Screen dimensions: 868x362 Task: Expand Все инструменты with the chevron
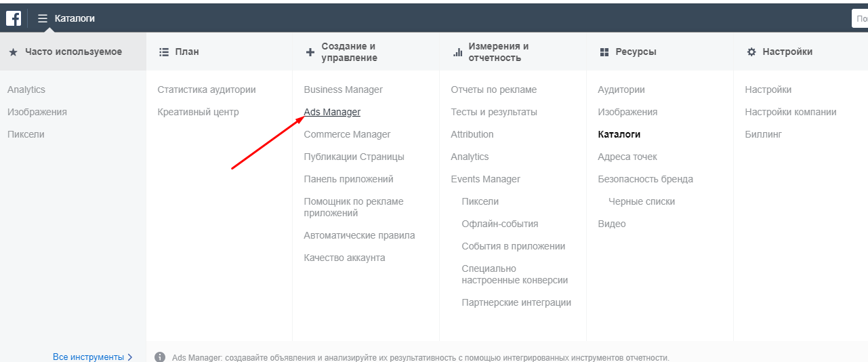[x=129, y=357]
